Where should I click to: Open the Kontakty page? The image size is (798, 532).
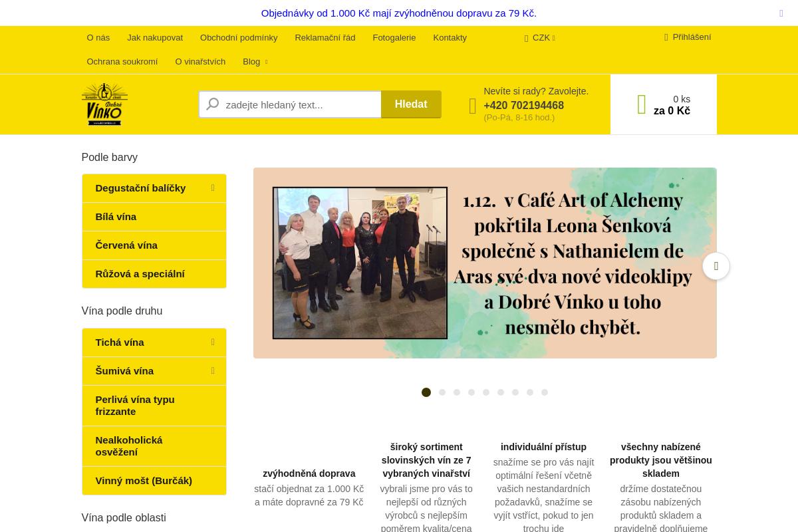[x=450, y=38]
